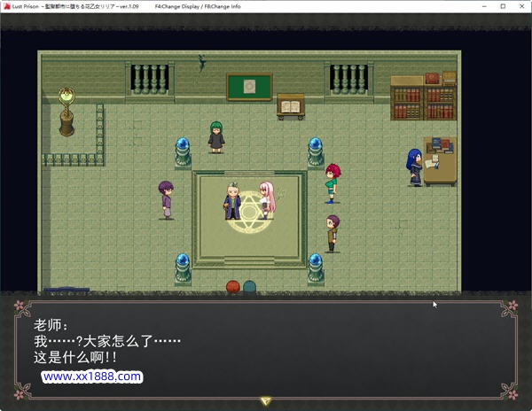This screenshot has width=532, height=411.
Task: Click the old teacher in purple robe
Action: [x=232, y=201]
